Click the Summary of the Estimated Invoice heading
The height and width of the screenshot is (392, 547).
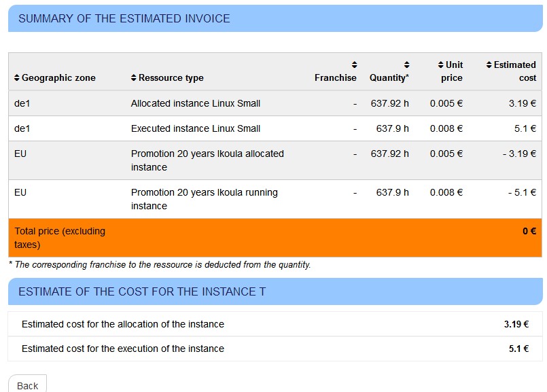click(124, 19)
